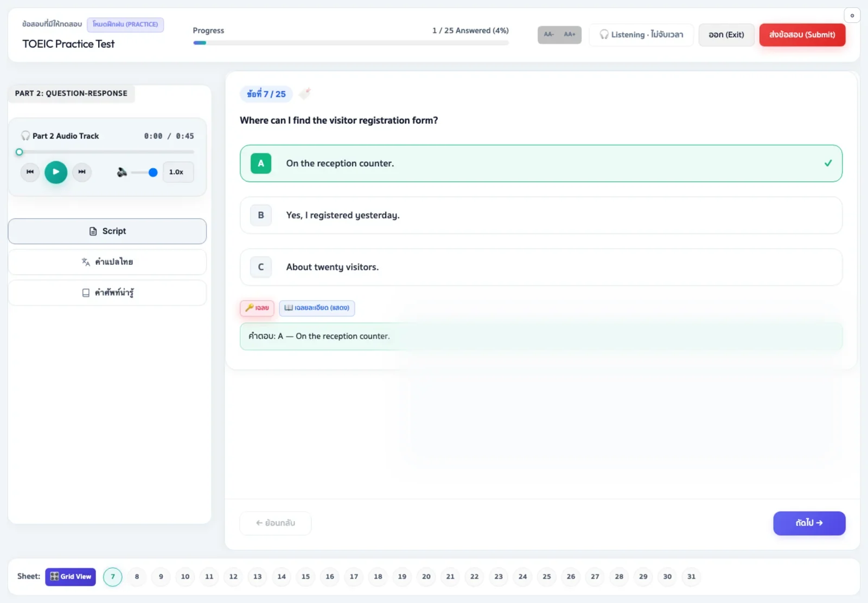The width and height of the screenshot is (868, 603).
Task: Go back to previous question (ย้อนกลับ)
Action: (x=276, y=523)
